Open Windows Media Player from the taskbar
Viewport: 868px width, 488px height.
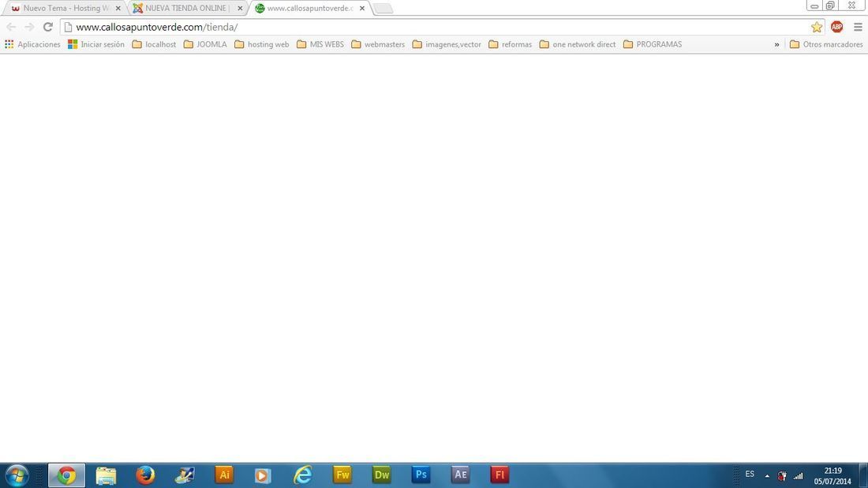pos(263,475)
